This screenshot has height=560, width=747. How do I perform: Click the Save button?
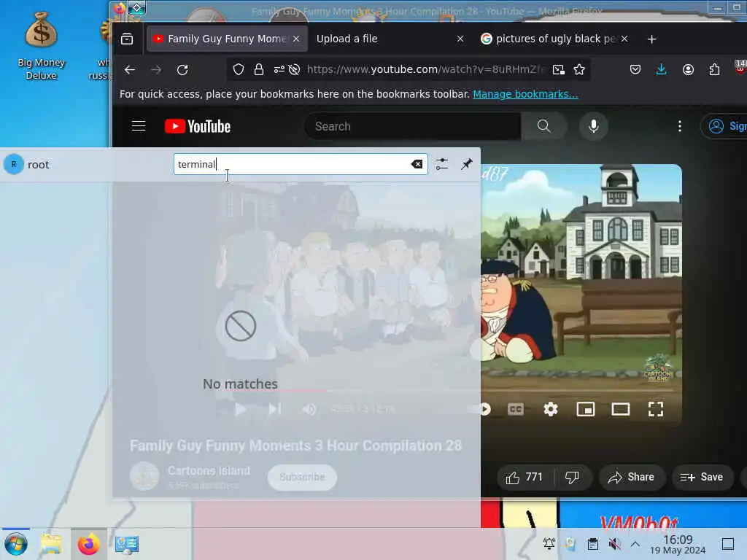coord(703,477)
